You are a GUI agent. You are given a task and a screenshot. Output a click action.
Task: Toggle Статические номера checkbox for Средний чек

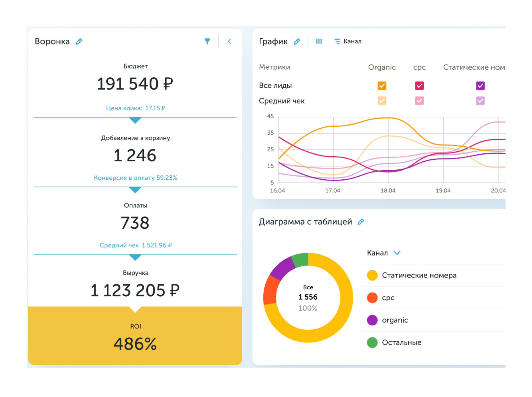[480, 101]
